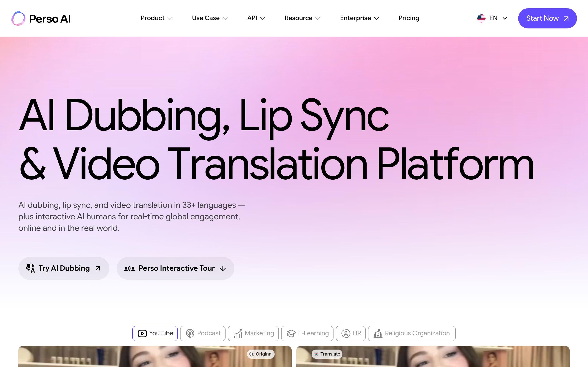588x367 pixels.
Task: Click the US flag language icon
Action: point(481,18)
